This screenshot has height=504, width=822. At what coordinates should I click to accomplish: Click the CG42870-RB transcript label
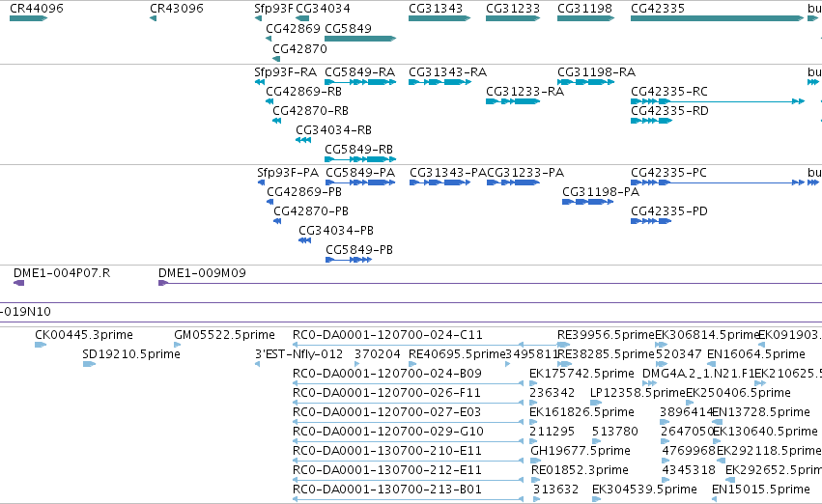310,110
